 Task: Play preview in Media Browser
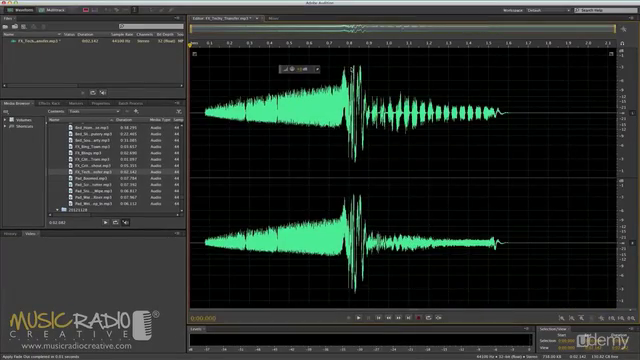(x=105, y=222)
